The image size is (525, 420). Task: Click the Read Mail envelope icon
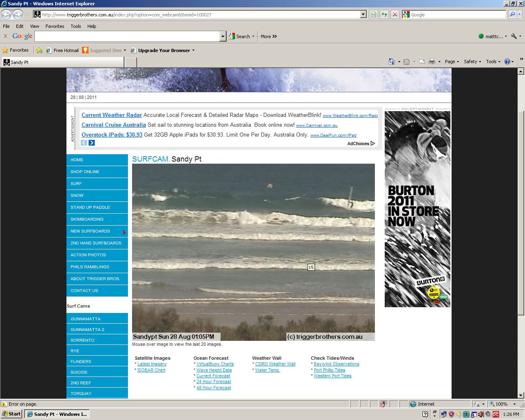click(422, 62)
